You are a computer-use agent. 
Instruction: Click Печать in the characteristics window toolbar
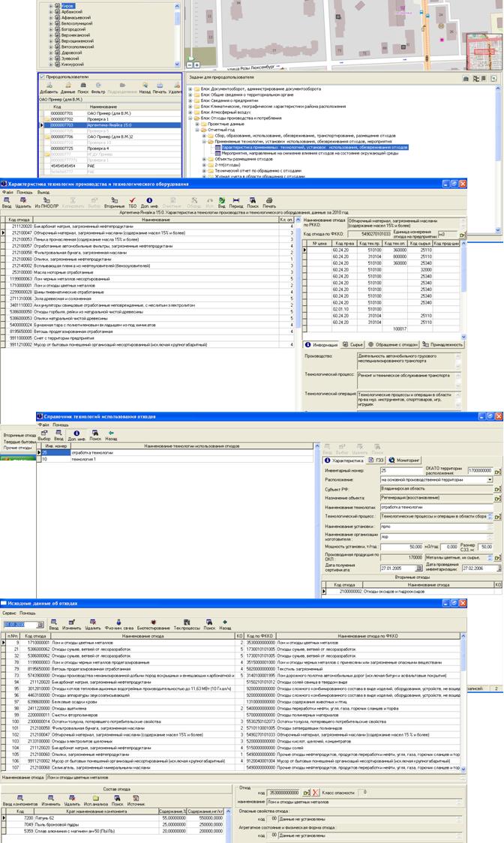[x=269, y=202]
